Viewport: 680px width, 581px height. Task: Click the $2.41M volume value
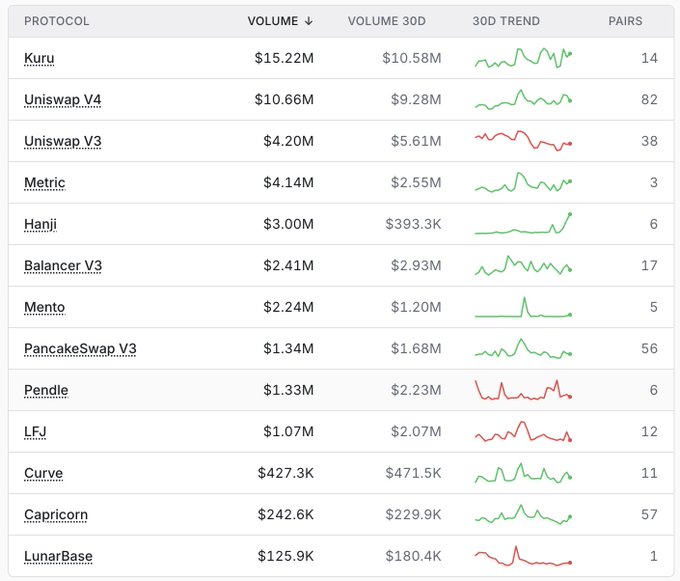click(x=288, y=265)
